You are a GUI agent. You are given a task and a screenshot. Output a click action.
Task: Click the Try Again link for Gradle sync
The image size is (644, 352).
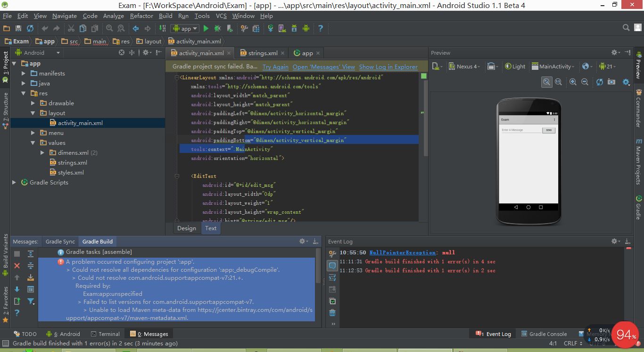pos(275,67)
